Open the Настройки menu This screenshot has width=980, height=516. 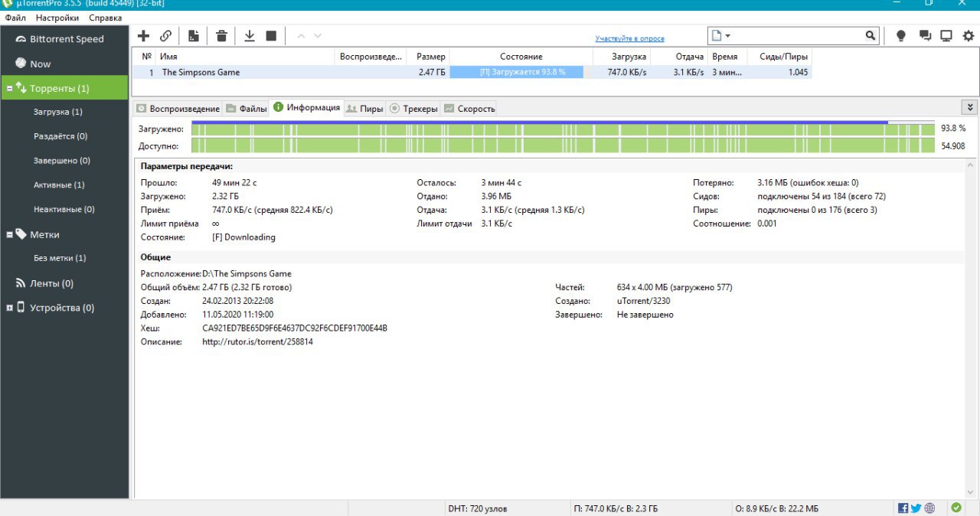click(57, 17)
